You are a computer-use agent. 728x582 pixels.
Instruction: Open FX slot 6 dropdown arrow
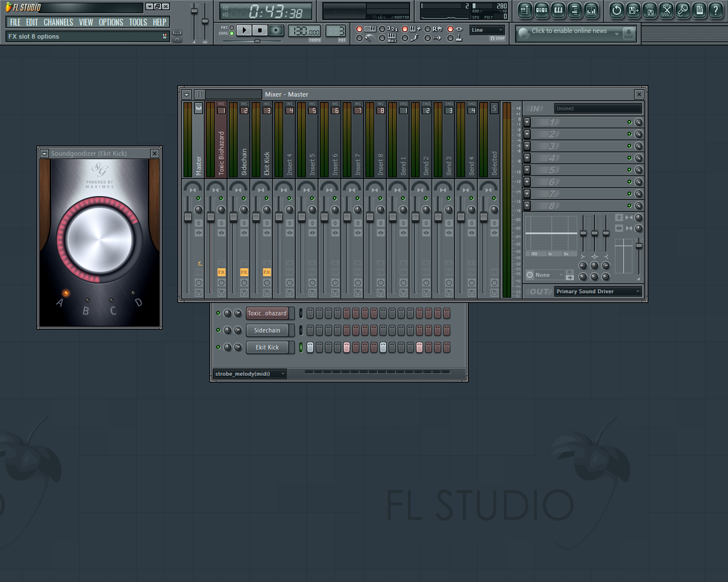(527, 182)
